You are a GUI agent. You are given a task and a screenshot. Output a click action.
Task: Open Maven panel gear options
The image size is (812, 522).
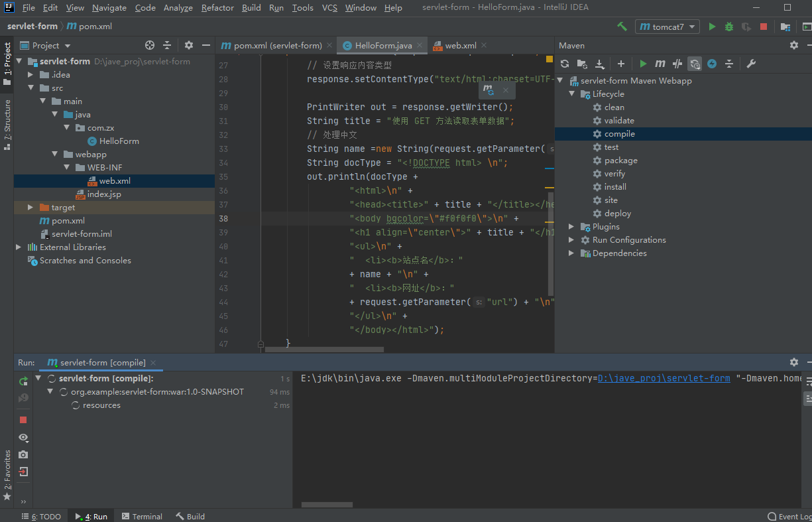[x=794, y=45]
